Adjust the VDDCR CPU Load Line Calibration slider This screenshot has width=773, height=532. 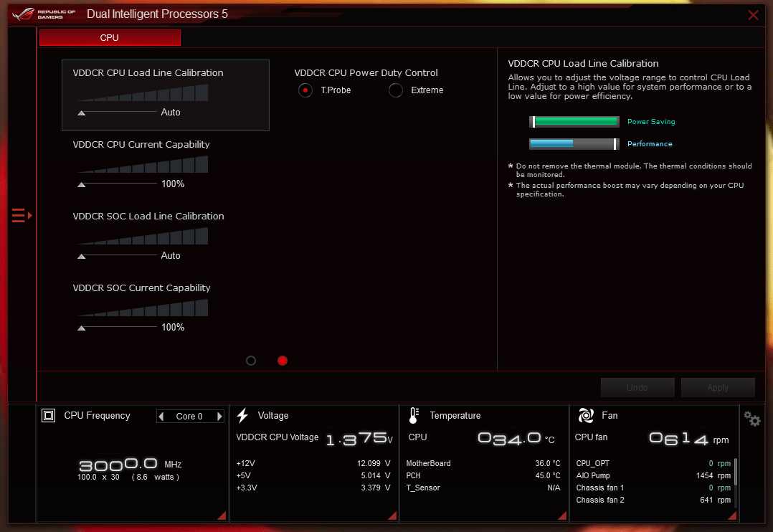[117, 113]
